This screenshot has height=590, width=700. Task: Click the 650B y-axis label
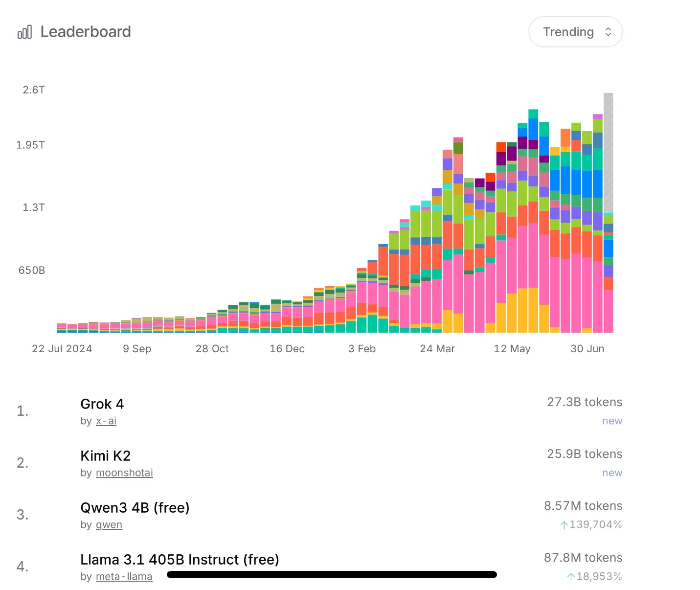[32, 271]
